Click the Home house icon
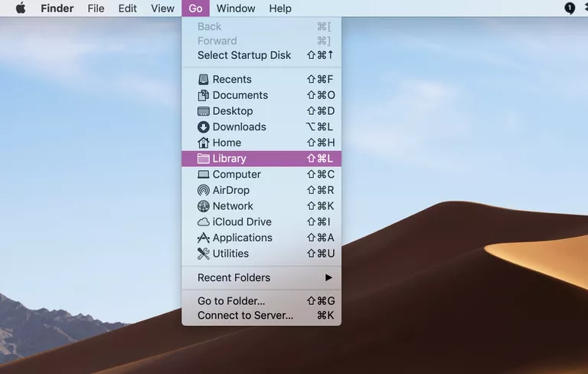This screenshot has width=588, height=374. [x=203, y=143]
